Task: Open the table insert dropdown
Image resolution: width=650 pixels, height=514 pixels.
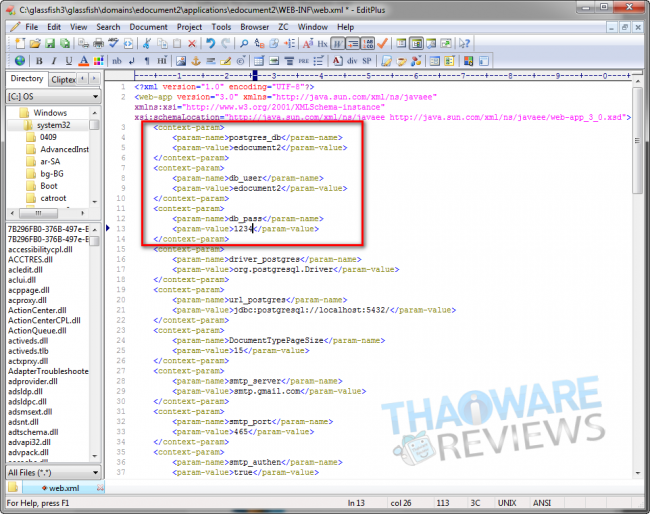Action: click(259, 61)
